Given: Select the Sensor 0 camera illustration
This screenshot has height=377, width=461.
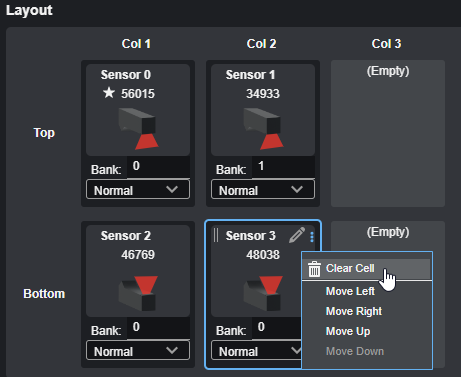Looking at the screenshot, I should (138, 128).
